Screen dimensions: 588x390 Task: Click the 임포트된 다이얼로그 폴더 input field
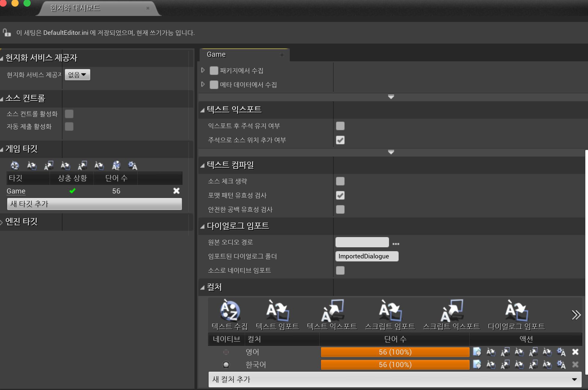click(x=366, y=256)
